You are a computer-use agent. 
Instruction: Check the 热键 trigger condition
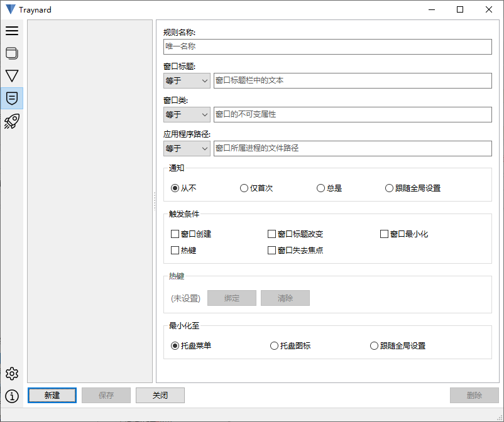click(x=175, y=250)
